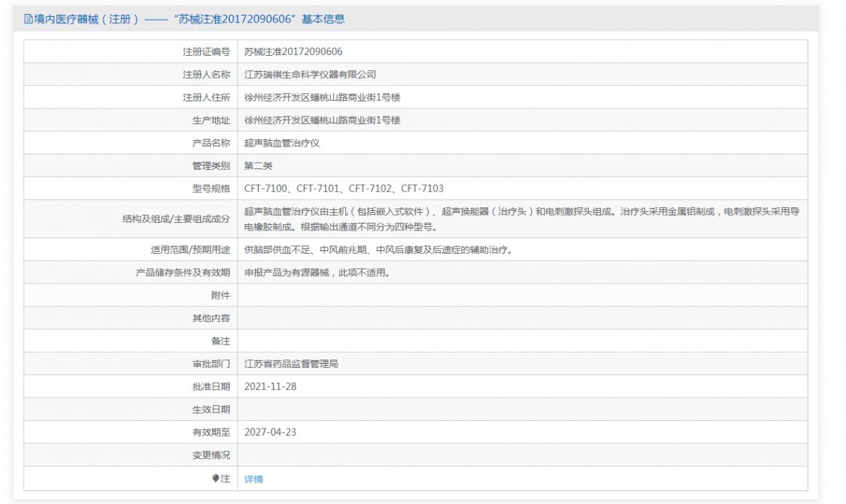846x504 pixels.
Task: Click the marker icon beside 注
Action: pyautogui.click(x=216, y=479)
